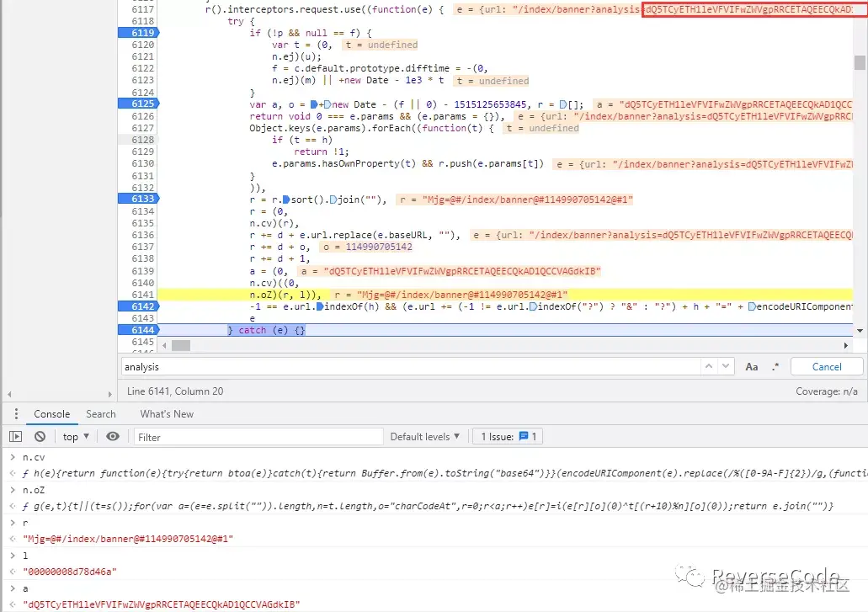Open console drawer kebab menu
The width and height of the screenshot is (868, 612).
16,414
